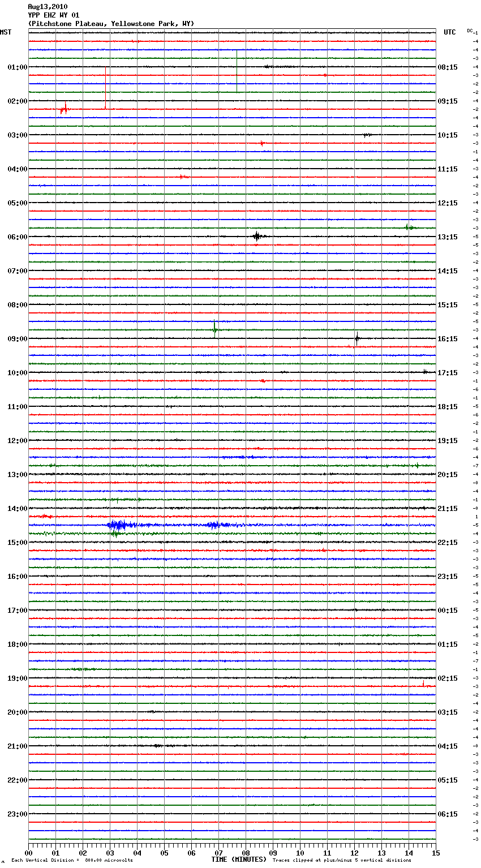Click minute tick label 10 on bottom axis
Image resolution: width=481 pixels, height=868 pixels.
(300, 853)
